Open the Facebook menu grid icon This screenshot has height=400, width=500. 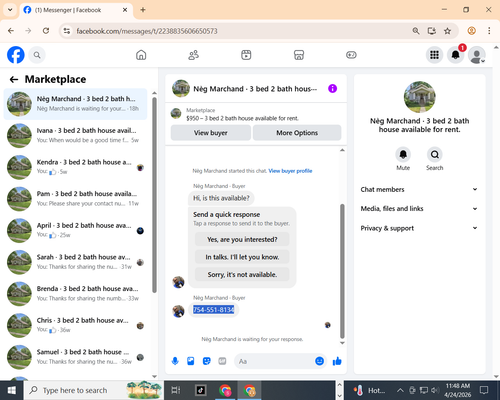(434, 55)
